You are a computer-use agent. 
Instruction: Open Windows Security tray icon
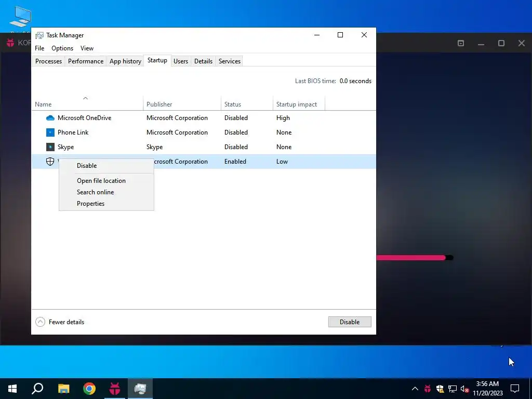click(x=440, y=389)
